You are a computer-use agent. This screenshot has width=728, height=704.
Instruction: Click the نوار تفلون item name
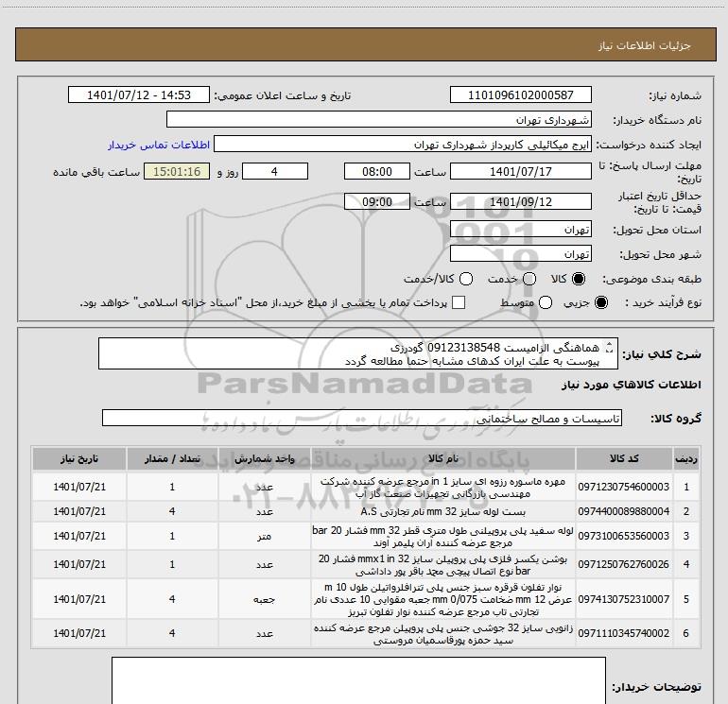pyautogui.click(x=442, y=600)
